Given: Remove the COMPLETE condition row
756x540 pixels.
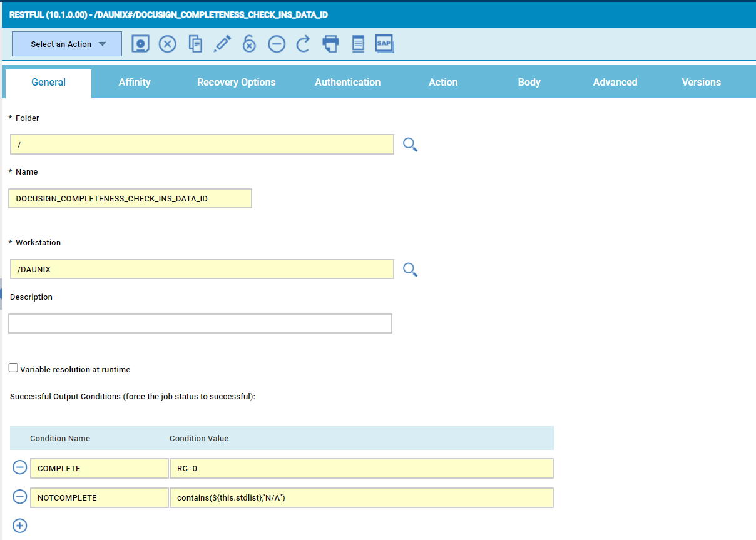Looking at the screenshot, I should [x=20, y=467].
